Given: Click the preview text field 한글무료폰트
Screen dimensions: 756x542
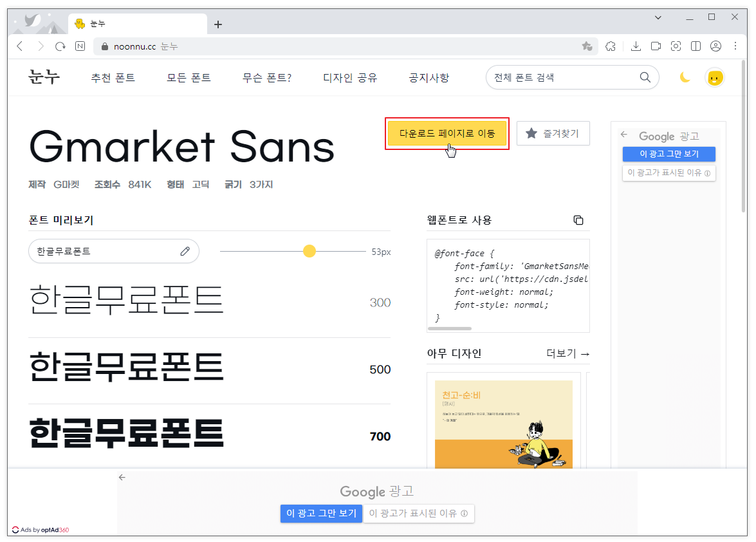Looking at the screenshot, I should point(114,251).
